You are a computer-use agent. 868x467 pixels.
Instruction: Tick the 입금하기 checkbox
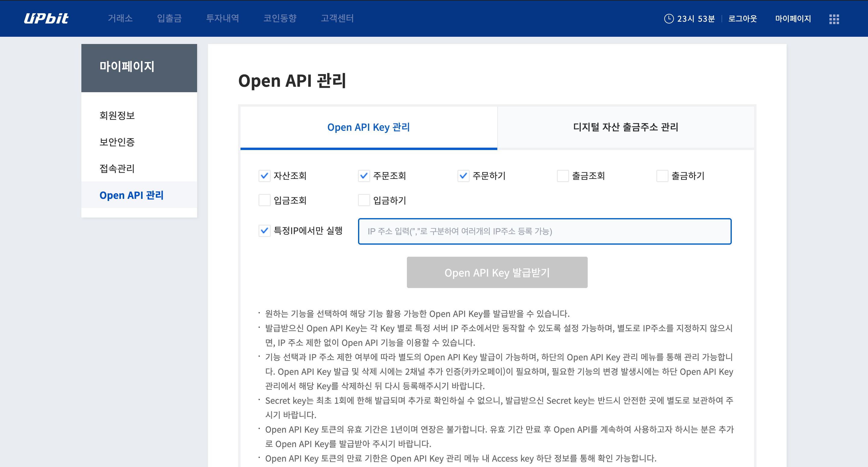(x=364, y=200)
